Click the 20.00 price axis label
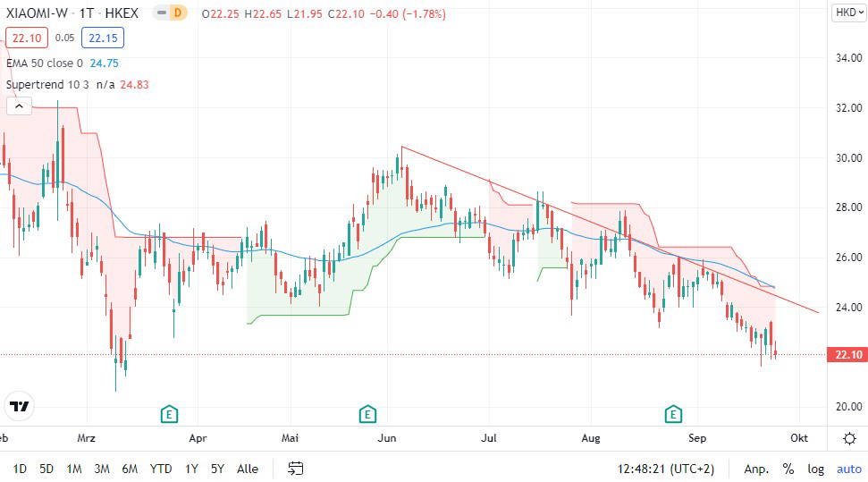This screenshot has height=482, width=868. [x=848, y=407]
